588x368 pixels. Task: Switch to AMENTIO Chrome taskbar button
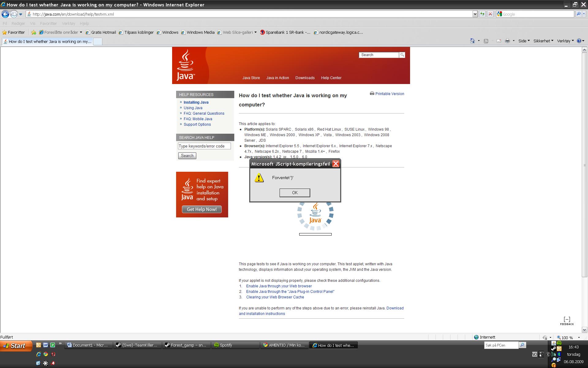284,345
